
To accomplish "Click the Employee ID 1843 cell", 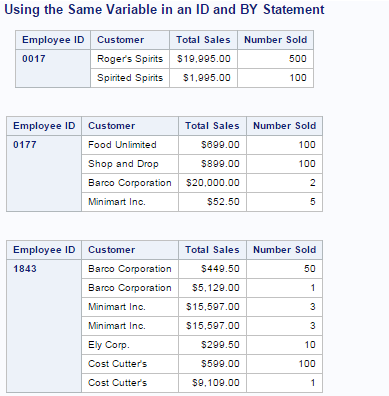I will pyautogui.click(x=44, y=326).
